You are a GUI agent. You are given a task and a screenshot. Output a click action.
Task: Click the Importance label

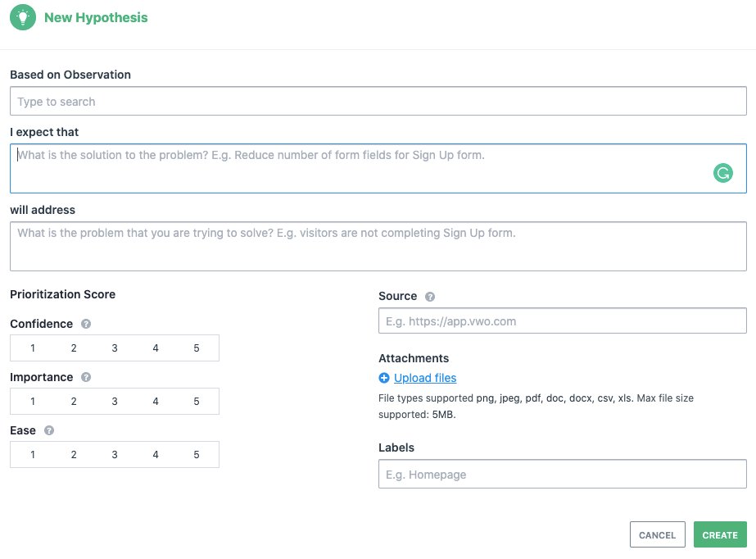click(x=42, y=377)
